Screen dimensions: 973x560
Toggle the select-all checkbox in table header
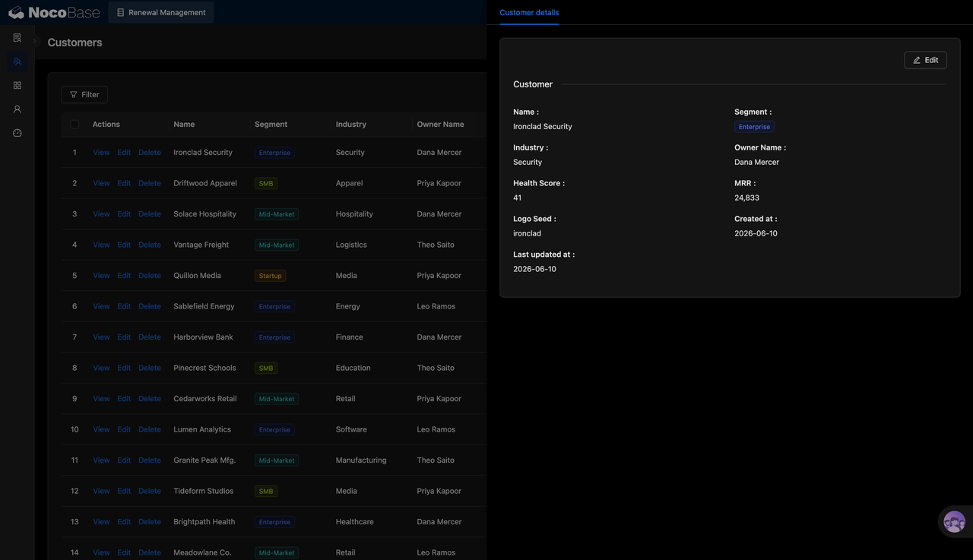(74, 124)
